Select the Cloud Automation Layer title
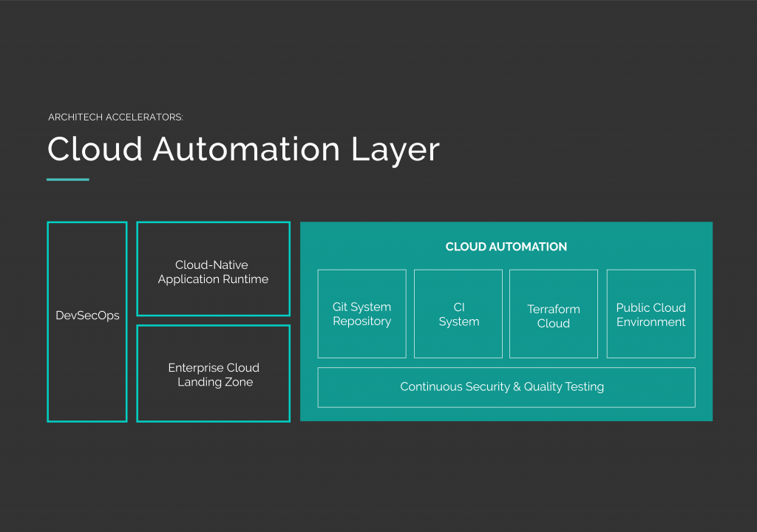Screen dimensions: 757x532 [x=242, y=149]
